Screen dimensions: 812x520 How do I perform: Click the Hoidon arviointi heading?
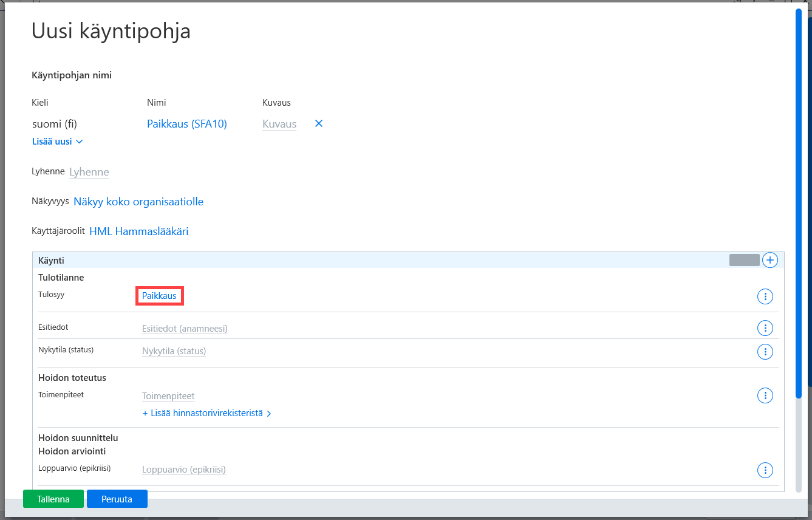[x=72, y=451]
